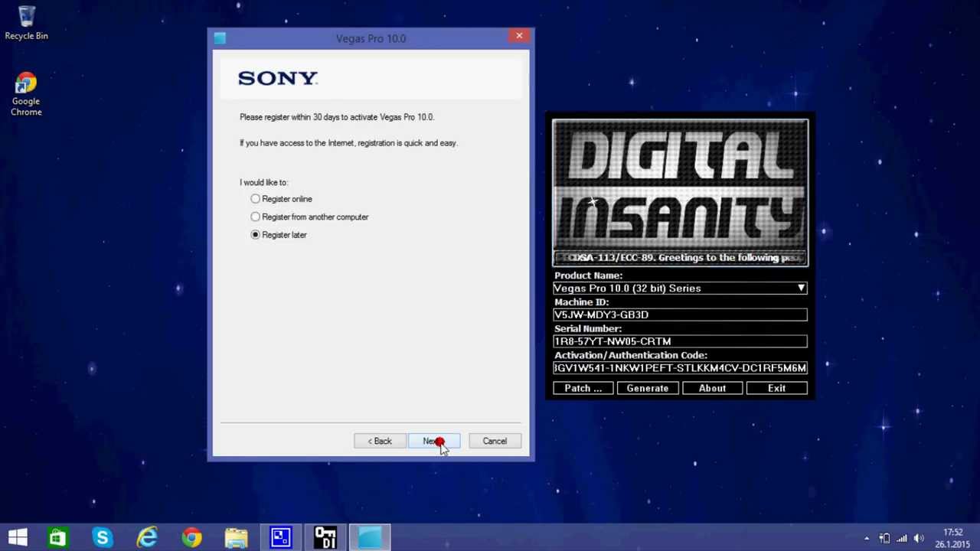Open the taskbar clock and date
The height and width of the screenshot is (551, 980).
click(952, 538)
